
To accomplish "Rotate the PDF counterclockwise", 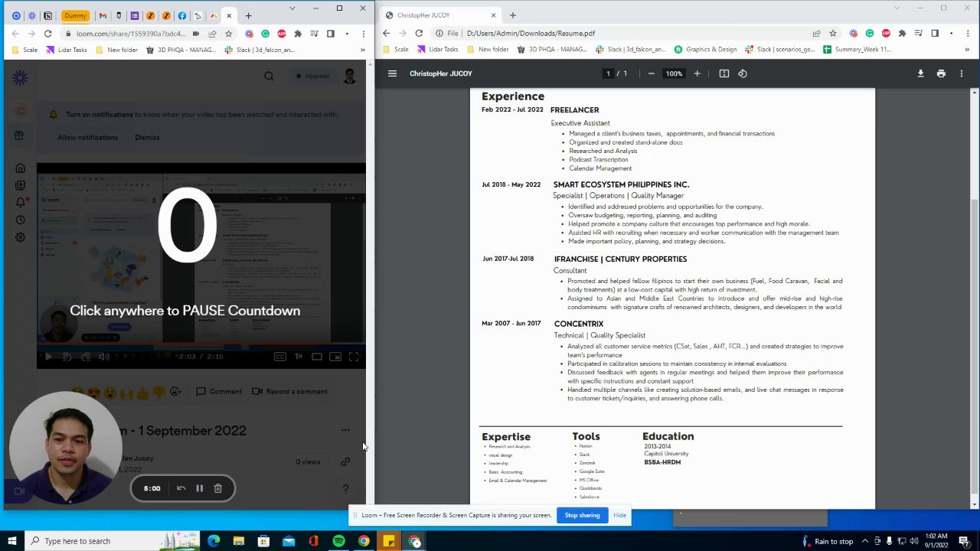I will point(743,73).
